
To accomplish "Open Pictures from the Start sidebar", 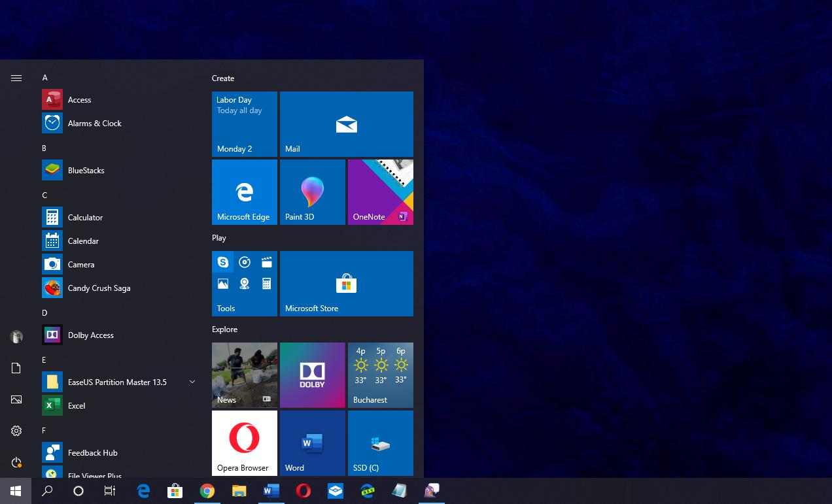I will coord(16,399).
